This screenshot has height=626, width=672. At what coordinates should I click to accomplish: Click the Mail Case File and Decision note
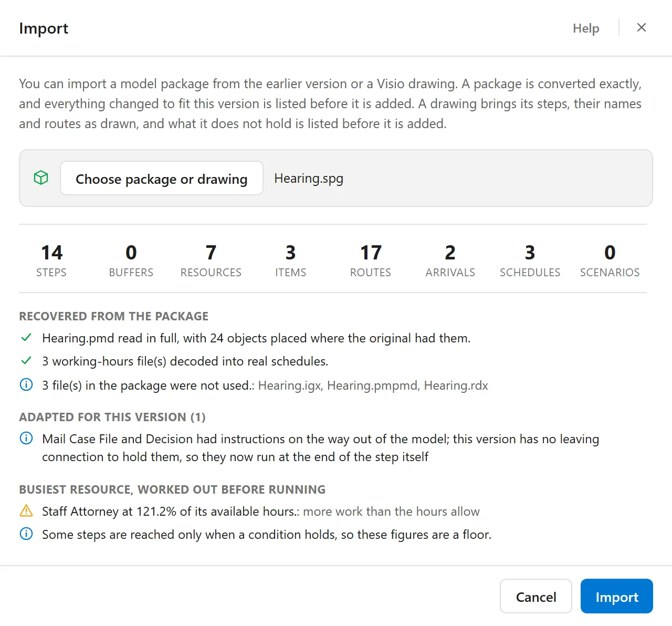pos(320,447)
